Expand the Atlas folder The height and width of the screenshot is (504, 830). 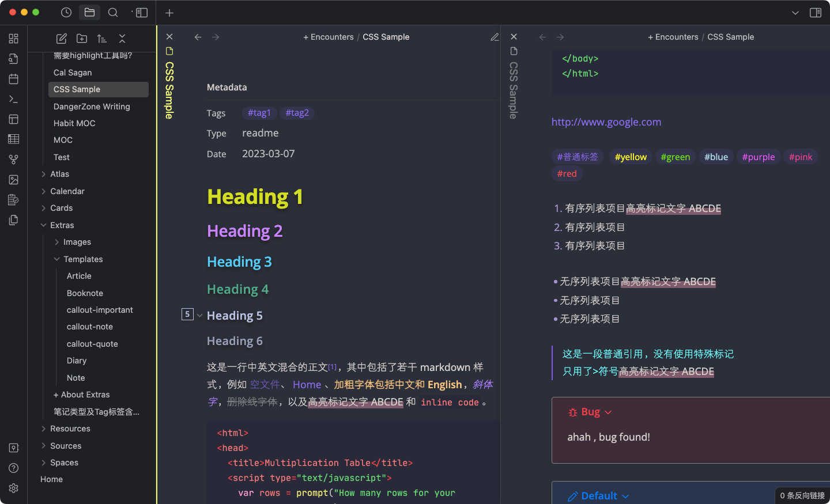tap(43, 174)
